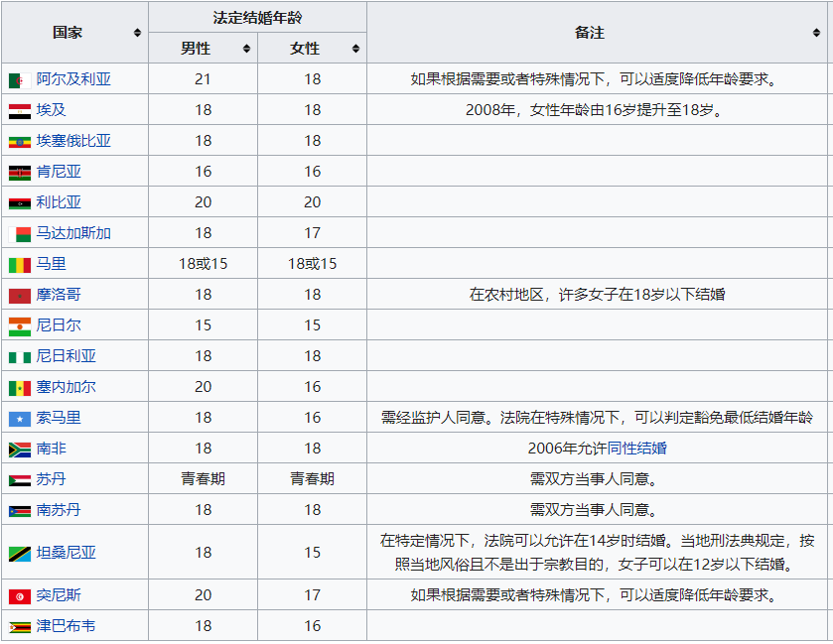
Task: Click the Morocco flag next to 摩洛哥
Action: tap(20, 296)
